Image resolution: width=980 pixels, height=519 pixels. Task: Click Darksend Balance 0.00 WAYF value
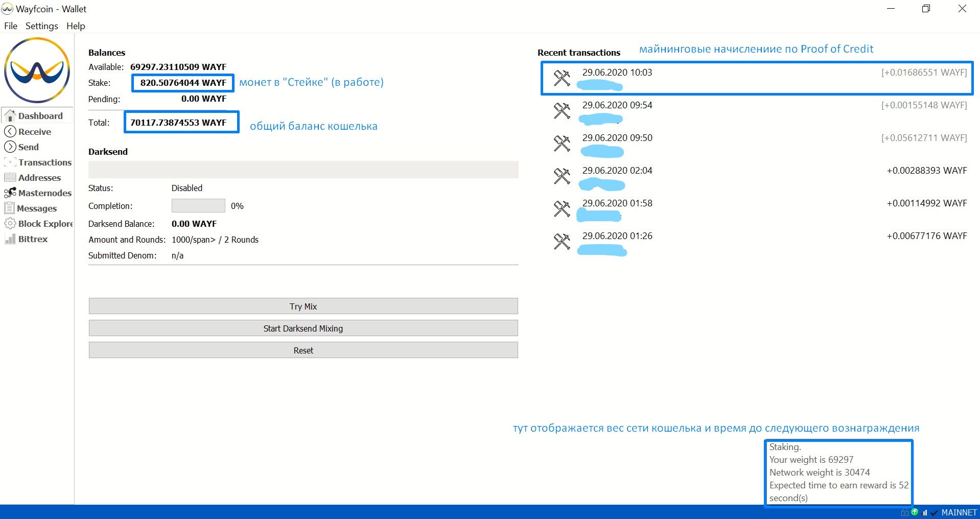194,224
